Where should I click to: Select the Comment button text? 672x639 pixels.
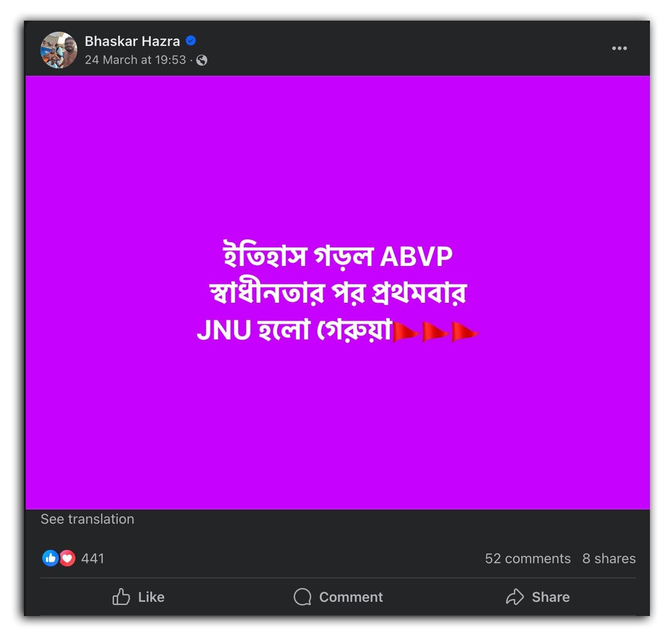[351, 597]
